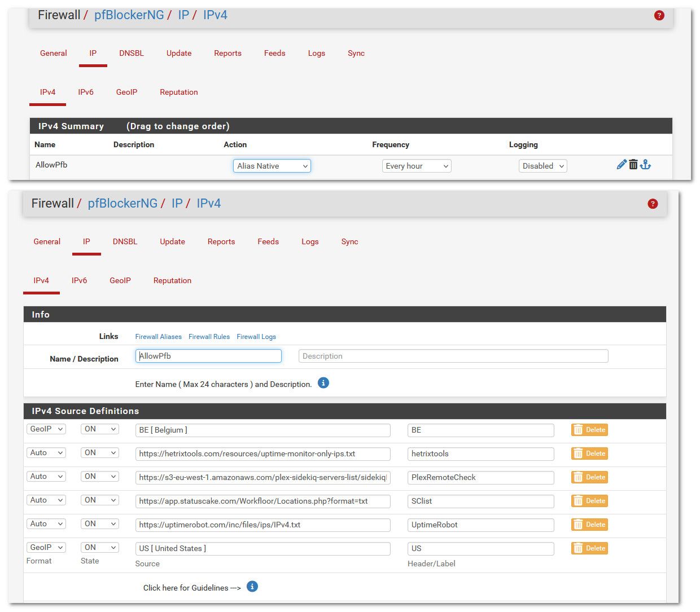Viewport: 700px width, 612px height.
Task: Click the pencil edit icon for AllowPfb
Action: pos(622,165)
